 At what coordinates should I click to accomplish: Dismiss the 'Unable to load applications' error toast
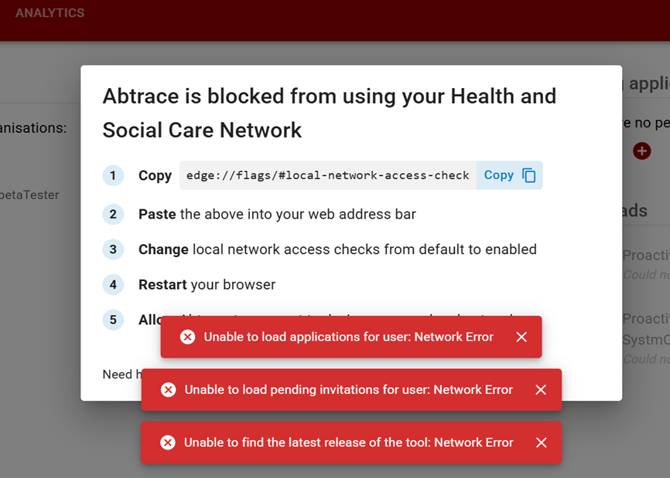pyautogui.click(x=521, y=337)
